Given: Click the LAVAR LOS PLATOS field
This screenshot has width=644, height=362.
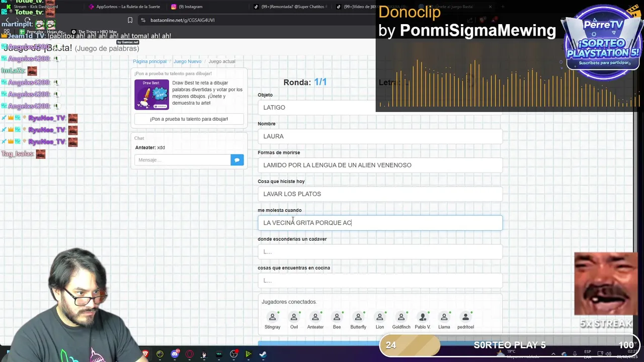Looking at the screenshot, I should click(x=380, y=194).
